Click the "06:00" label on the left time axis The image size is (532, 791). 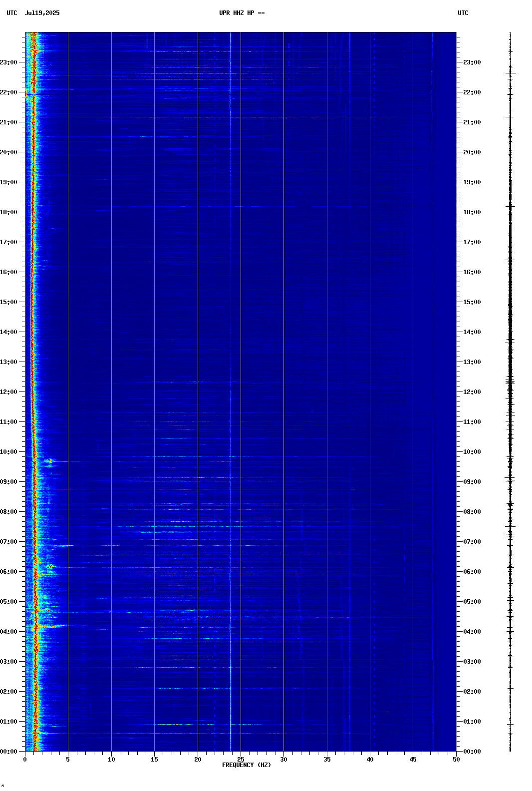[x=8, y=572]
